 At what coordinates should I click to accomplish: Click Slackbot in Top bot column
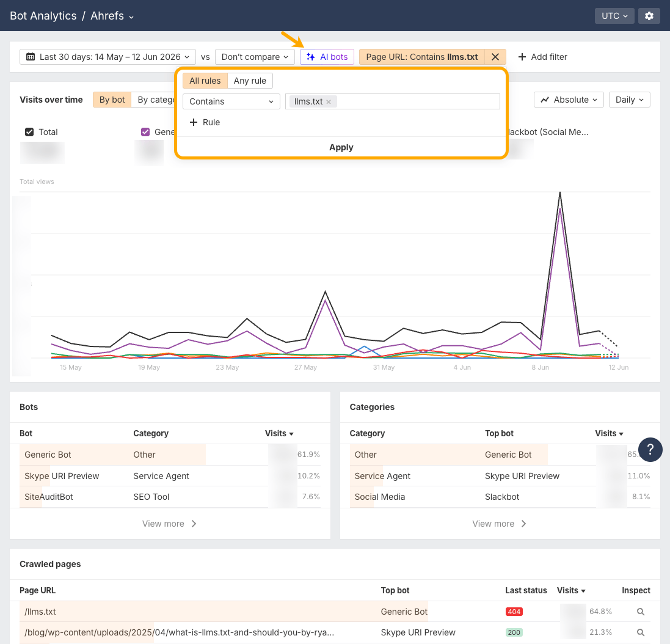click(x=501, y=497)
